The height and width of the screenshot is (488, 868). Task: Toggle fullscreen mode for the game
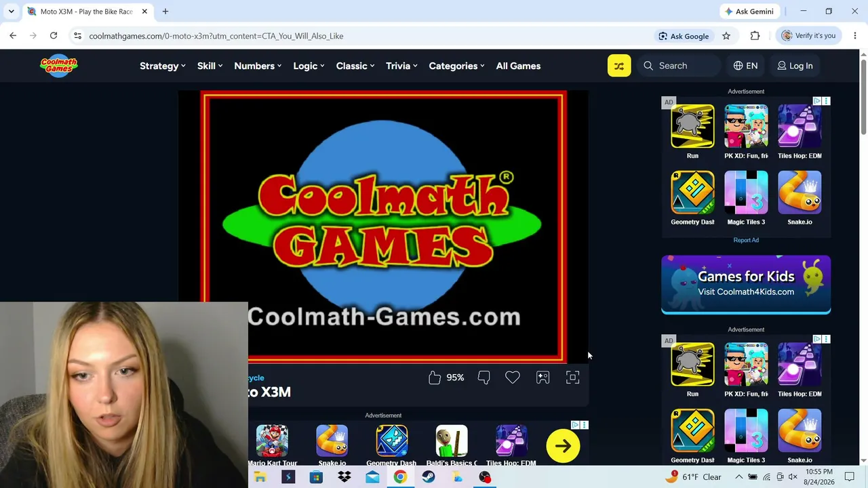point(572,378)
